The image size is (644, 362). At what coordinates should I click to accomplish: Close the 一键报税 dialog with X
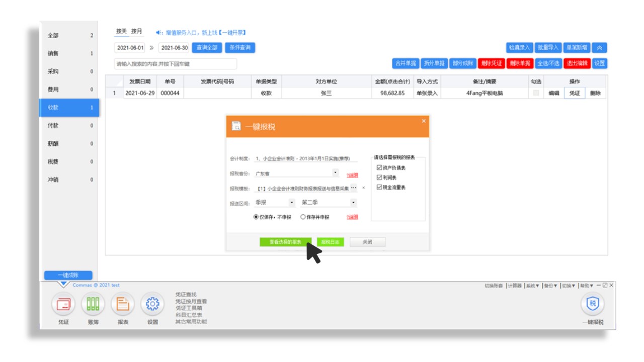424,121
